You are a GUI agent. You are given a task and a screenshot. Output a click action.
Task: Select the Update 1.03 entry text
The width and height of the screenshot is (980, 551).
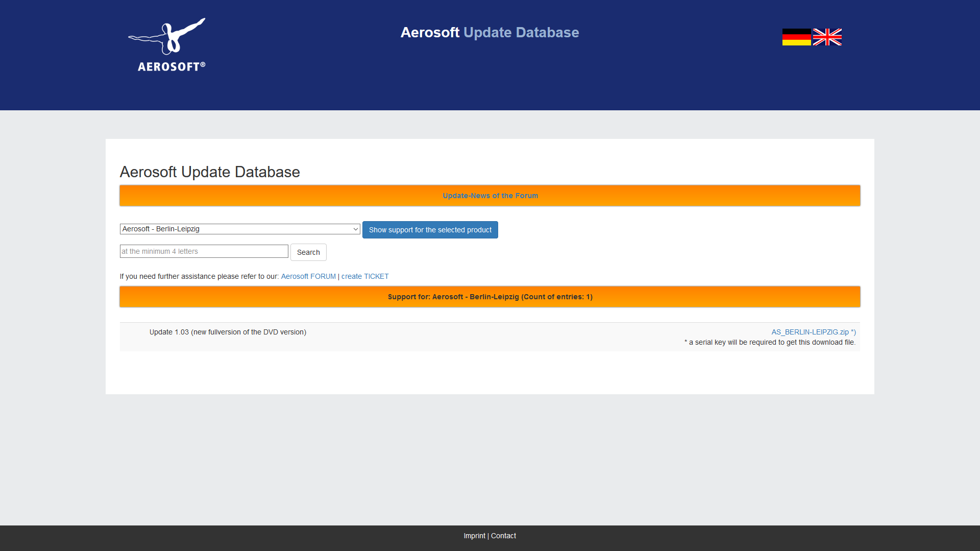click(x=228, y=332)
